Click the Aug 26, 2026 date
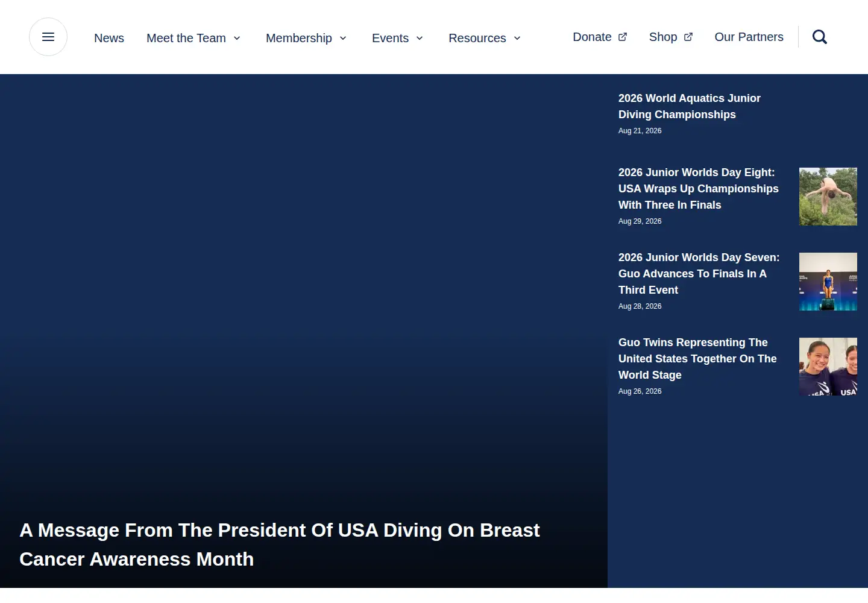Viewport: 868px width, 603px height. [x=640, y=391]
